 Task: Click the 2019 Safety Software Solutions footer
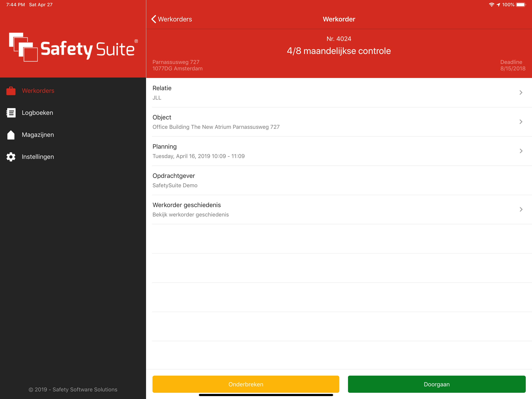73,389
